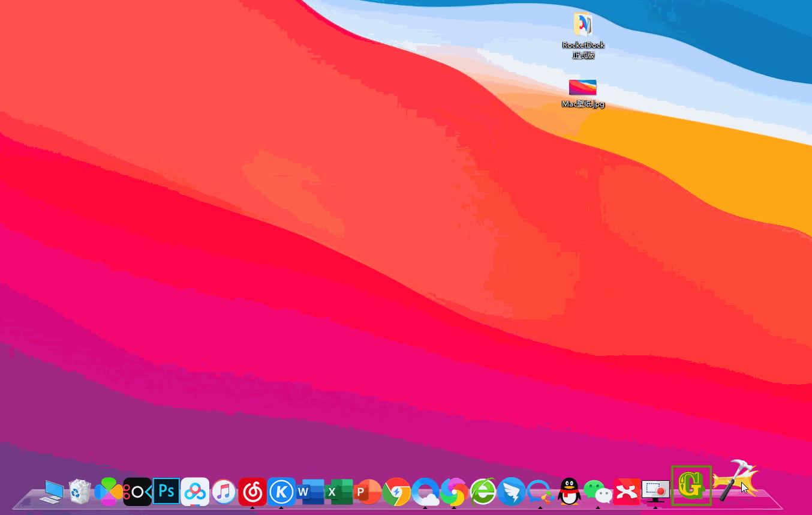Launch XMind mind mapping app

click(627, 491)
